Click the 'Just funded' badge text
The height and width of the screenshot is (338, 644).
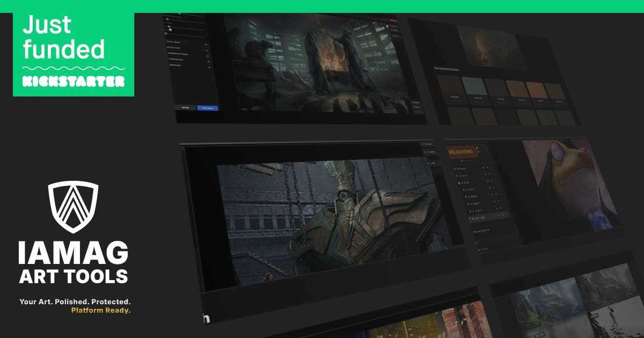pos(63,38)
